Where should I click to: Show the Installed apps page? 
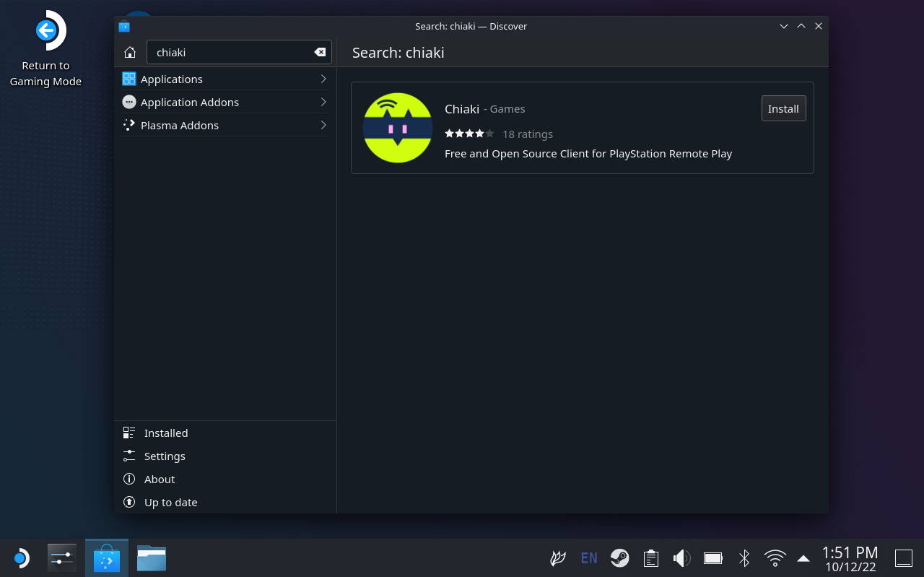(x=225, y=433)
